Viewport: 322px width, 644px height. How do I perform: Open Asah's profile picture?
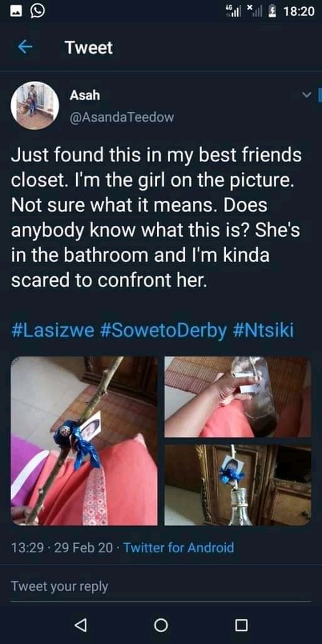point(35,105)
